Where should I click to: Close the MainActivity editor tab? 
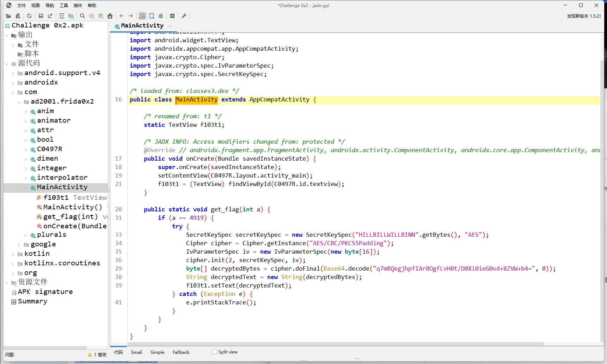pyautogui.click(x=170, y=26)
